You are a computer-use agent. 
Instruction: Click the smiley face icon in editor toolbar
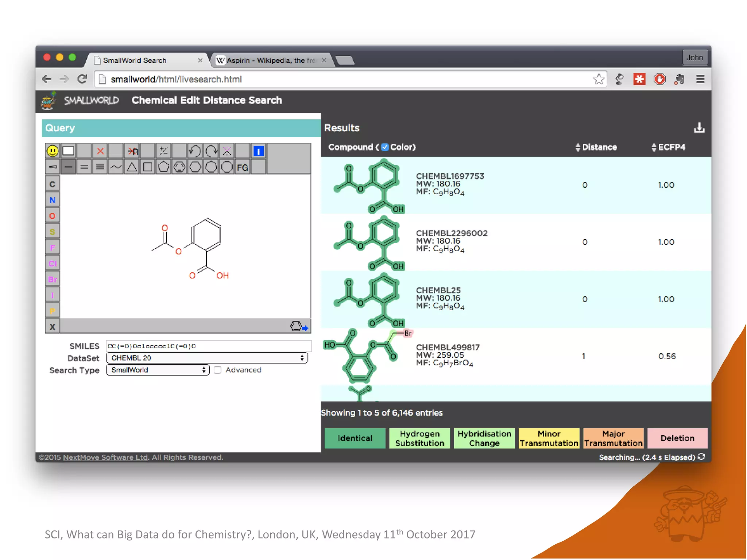tap(53, 151)
